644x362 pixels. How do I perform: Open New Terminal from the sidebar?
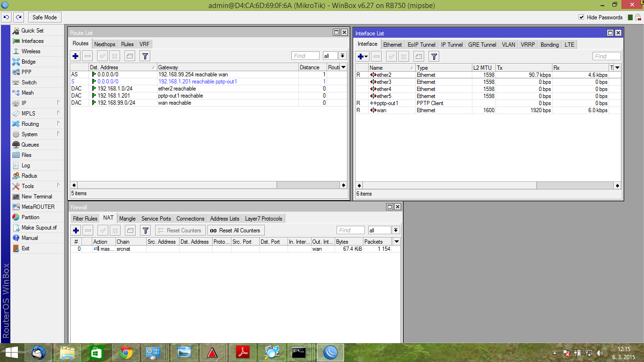[37, 197]
